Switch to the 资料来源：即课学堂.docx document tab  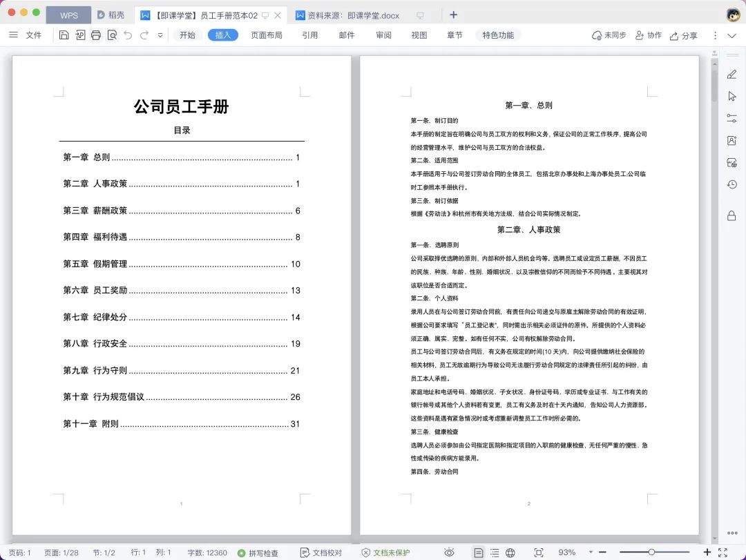coord(353,15)
